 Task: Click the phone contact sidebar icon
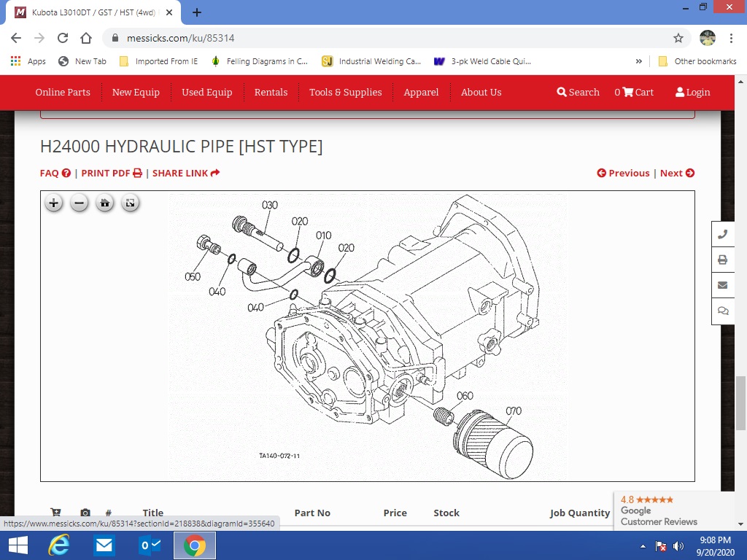tap(723, 234)
